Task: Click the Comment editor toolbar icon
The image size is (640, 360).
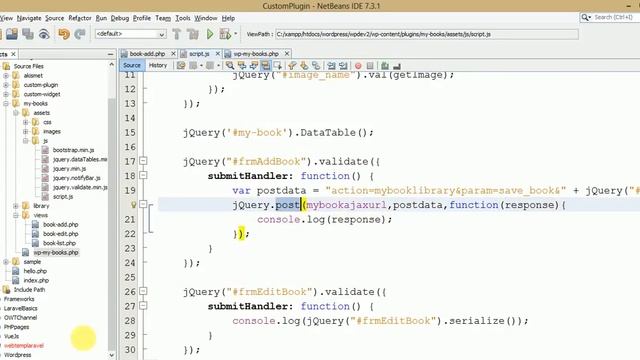Action: [384, 65]
